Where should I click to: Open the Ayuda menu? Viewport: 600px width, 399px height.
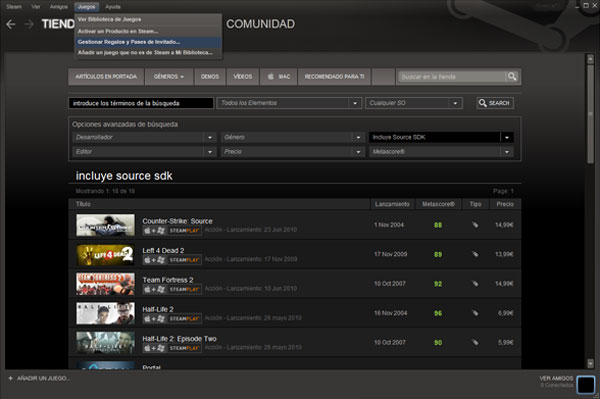point(113,7)
